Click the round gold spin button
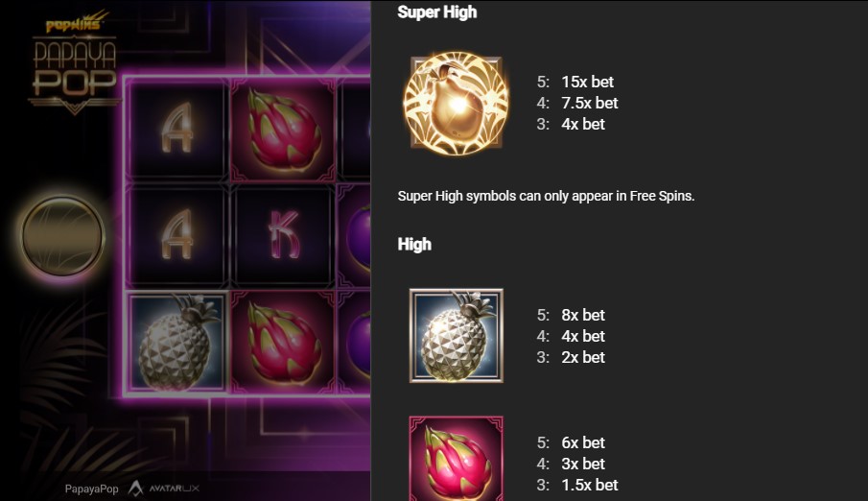The width and height of the screenshot is (868, 501). click(x=62, y=235)
